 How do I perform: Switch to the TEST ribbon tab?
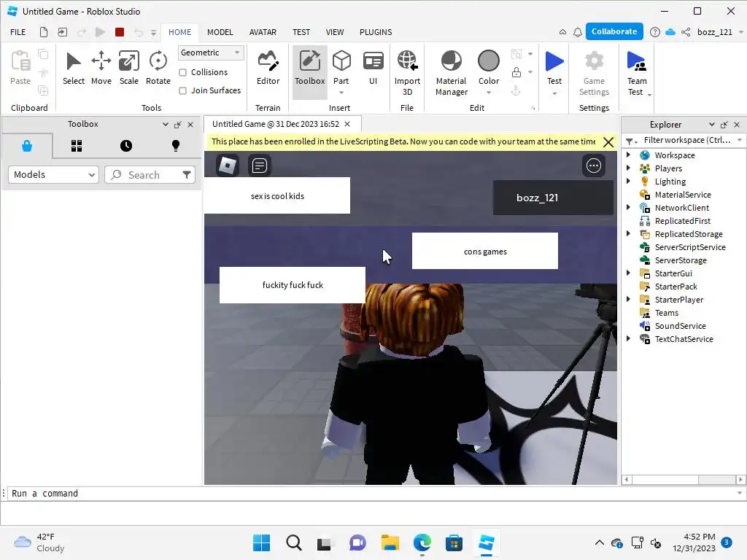301,32
